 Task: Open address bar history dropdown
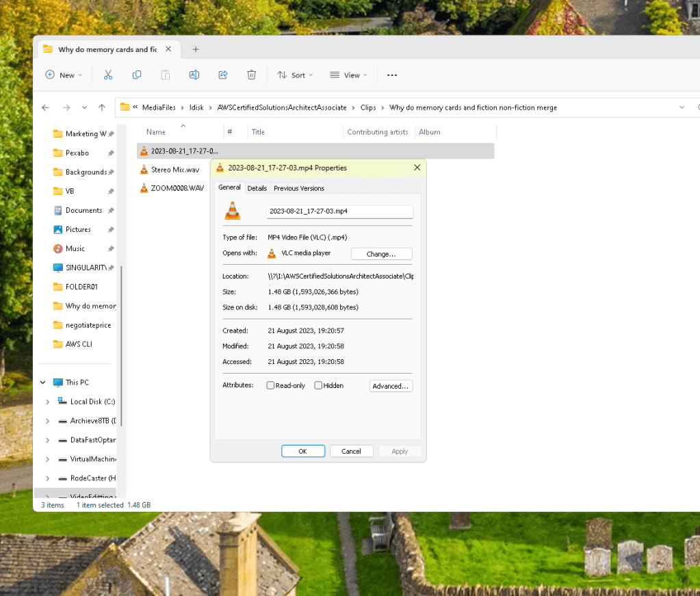(x=682, y=107)
